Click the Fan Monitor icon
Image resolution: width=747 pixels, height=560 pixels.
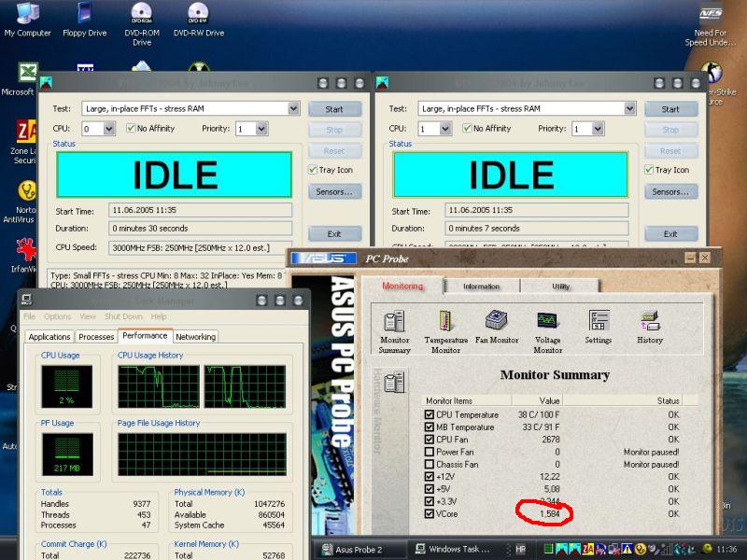496,322
